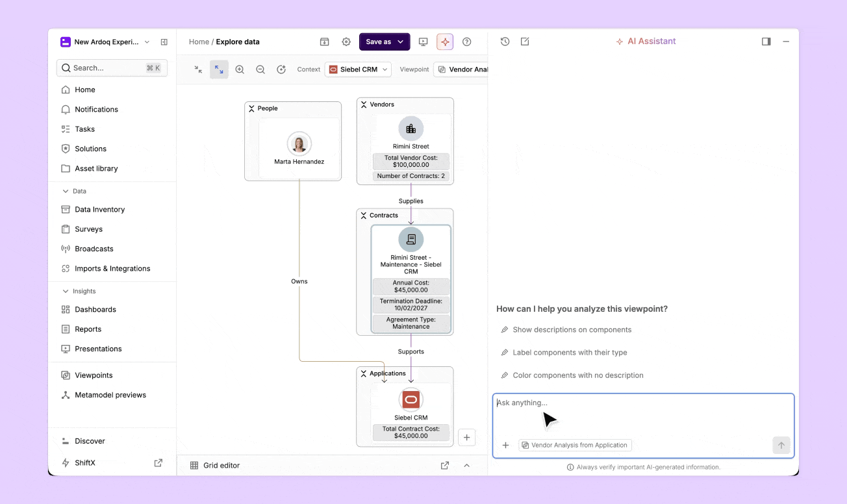This screenshot has height=504, width=847.
Task: Open Presentations page
Action: 98,349
